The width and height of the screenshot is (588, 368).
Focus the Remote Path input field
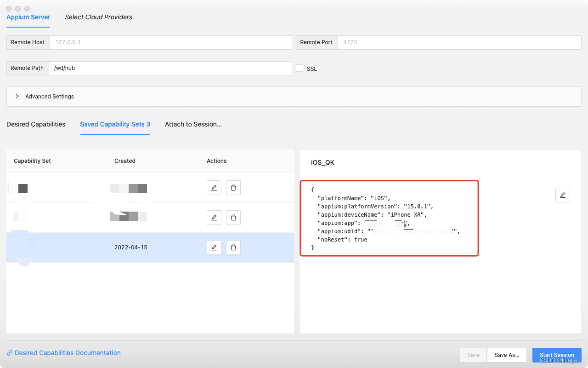170,68
